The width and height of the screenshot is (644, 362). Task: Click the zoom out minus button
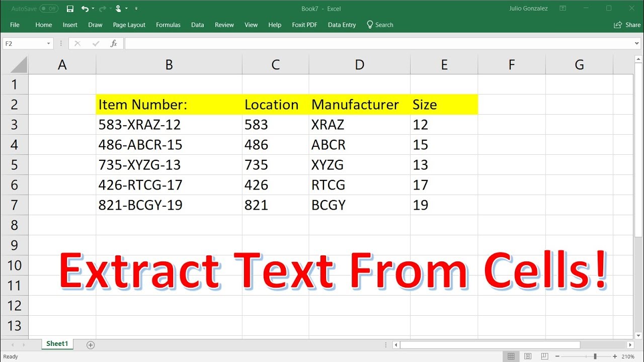click(x=557, y=356)
